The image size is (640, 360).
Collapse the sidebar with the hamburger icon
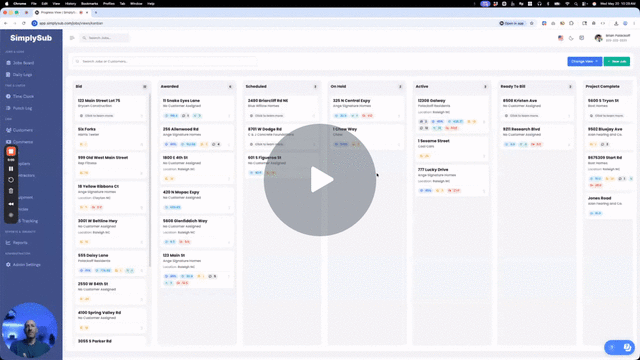(x=72, y=38)
